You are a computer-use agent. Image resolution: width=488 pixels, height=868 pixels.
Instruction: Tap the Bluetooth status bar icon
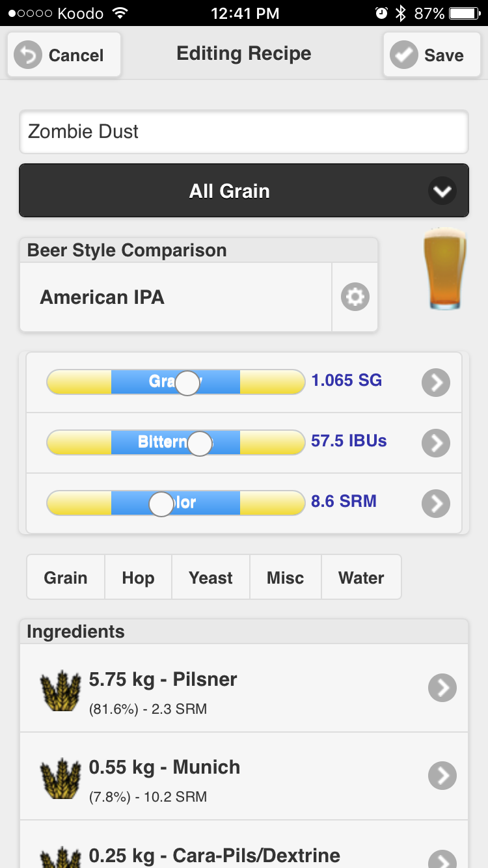pyautogui.click(x=401, y=13)
